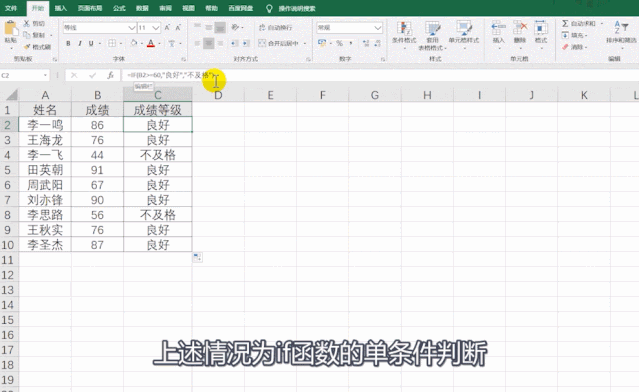The image size is (639, 392).
Task: Click the red font color swatch
Action: tap(151, 43)
